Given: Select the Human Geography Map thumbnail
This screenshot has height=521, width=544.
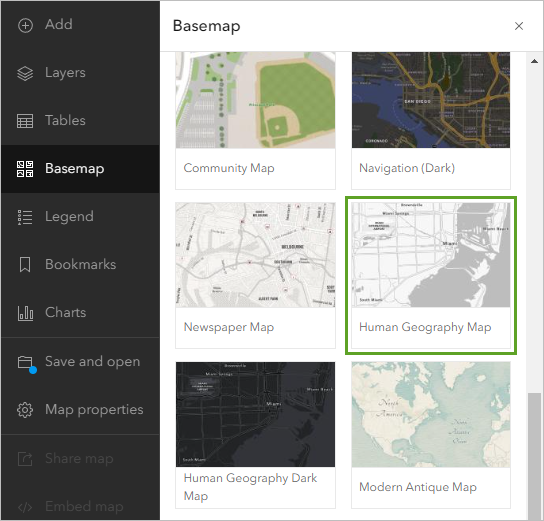Looking at the screenshot, I should [431, 255].
